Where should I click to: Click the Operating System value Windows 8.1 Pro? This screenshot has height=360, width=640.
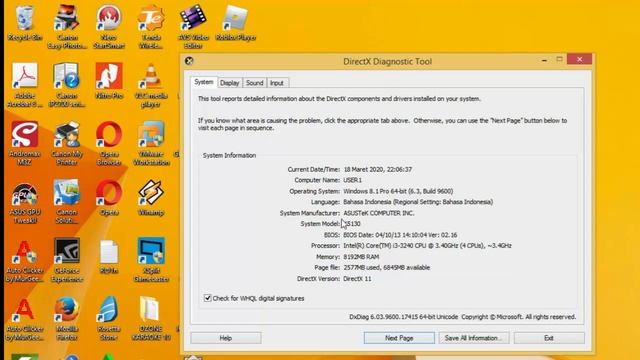[x=398, y=191]
